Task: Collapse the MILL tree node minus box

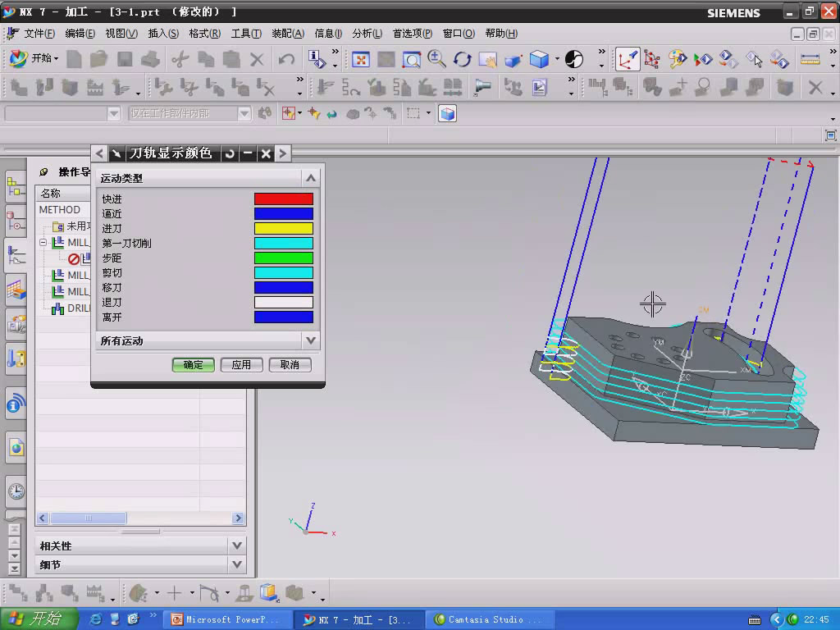Action: point(43,242)
